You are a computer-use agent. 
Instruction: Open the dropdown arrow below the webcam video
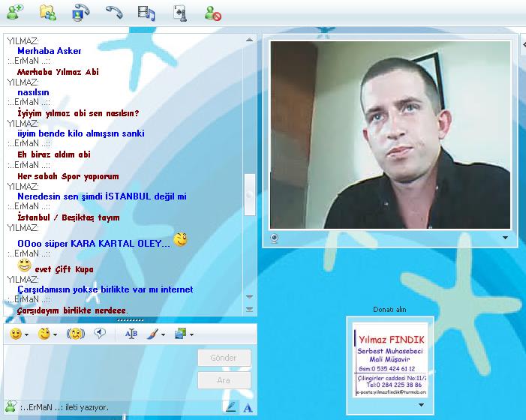click(505, 238)
